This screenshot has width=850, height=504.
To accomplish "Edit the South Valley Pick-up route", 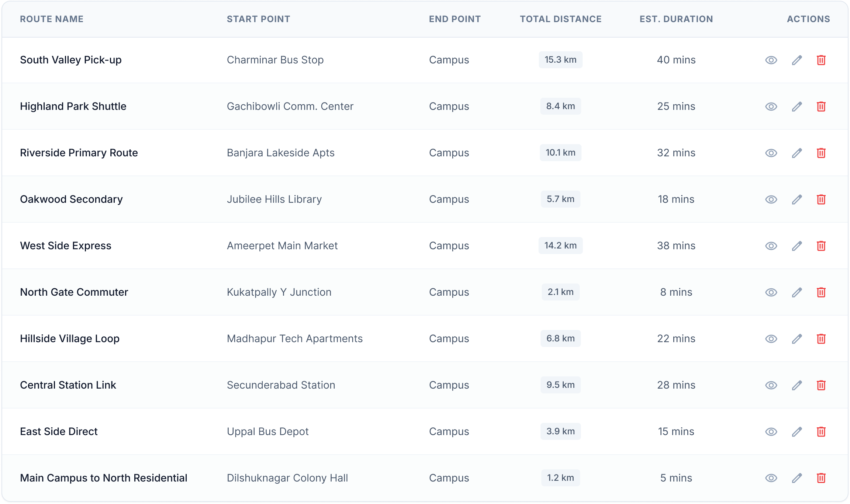I will coord(797,60).
